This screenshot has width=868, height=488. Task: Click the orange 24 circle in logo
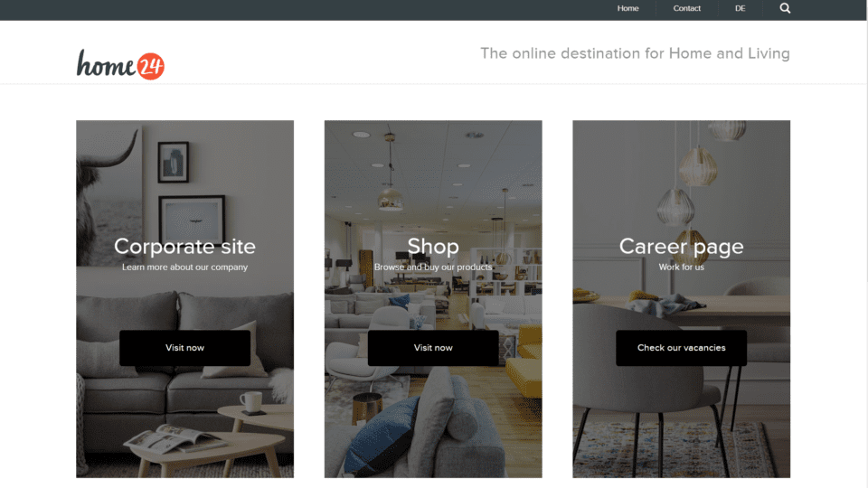tap(151, 66)
